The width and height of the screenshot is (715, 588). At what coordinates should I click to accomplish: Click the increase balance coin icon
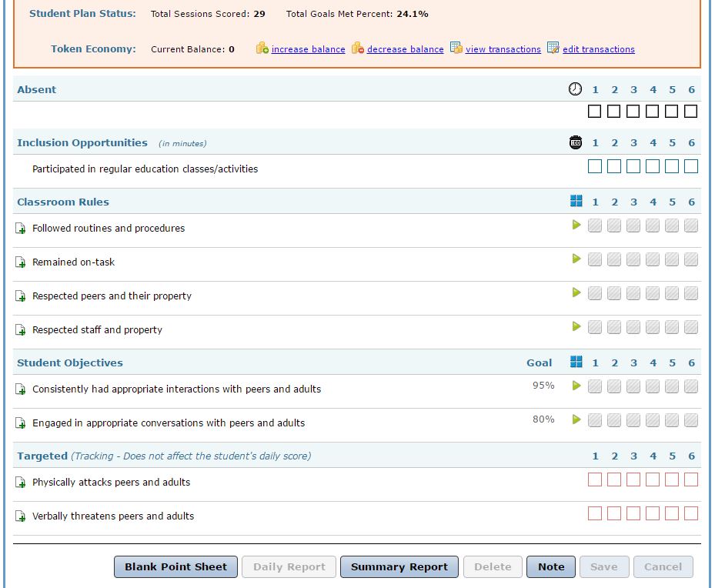pos(261,48)
